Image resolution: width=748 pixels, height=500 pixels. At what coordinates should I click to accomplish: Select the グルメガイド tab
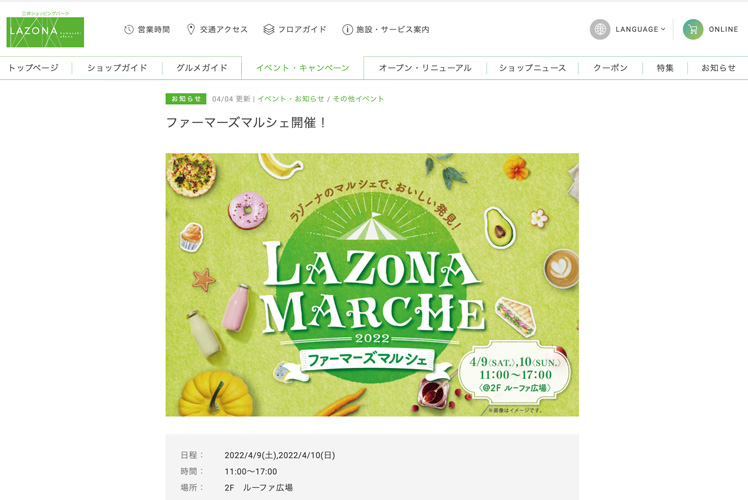coord(202,68)
